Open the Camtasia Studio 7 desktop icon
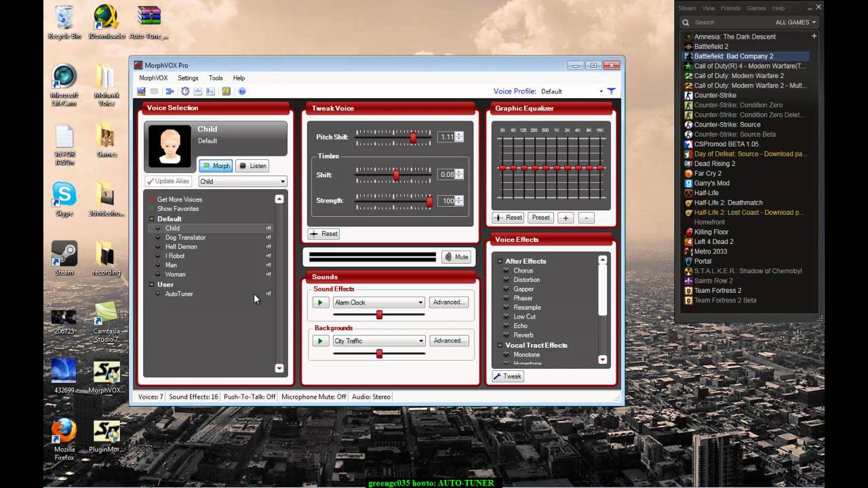This screenshot has height=488, width=868. coord(106,322)
